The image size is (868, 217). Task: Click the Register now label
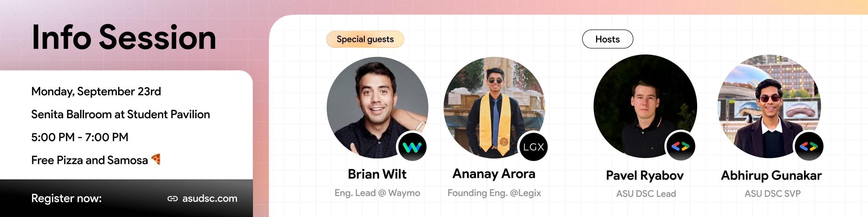(x=66, y=198)
